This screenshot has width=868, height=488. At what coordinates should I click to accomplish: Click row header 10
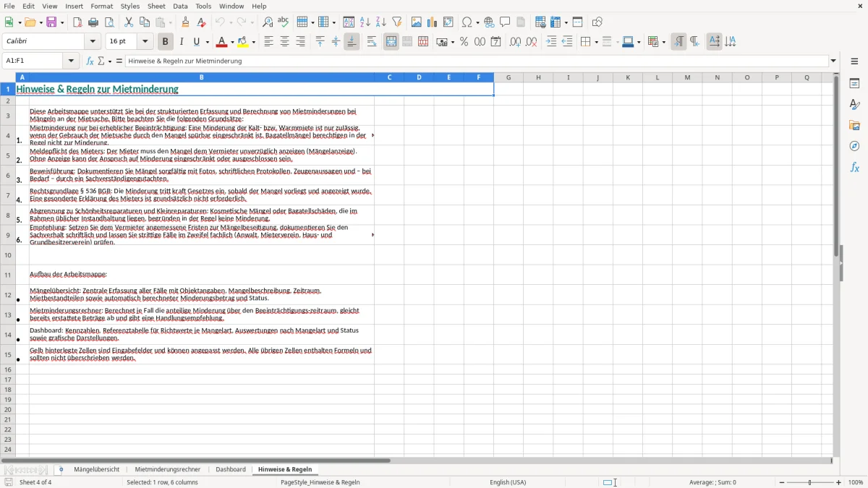[8, 255]
